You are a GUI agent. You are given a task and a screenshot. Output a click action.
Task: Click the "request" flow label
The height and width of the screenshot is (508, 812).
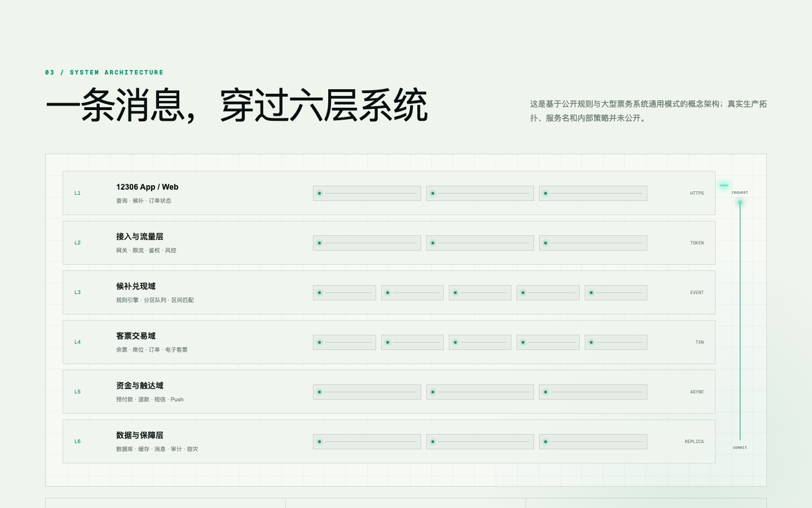click(x=740, y=192)
